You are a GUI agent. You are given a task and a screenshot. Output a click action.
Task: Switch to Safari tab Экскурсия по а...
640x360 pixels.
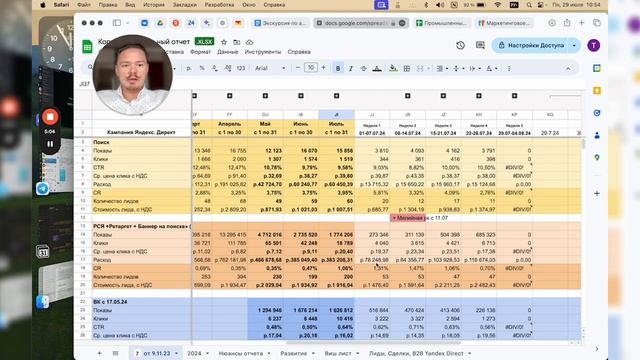click(x=280, y=23)
